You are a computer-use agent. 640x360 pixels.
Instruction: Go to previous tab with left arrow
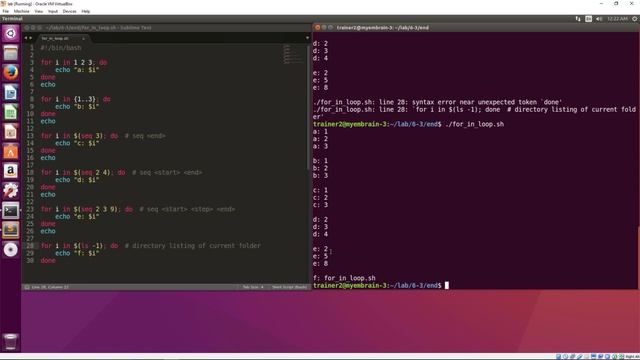click(26, 38)
